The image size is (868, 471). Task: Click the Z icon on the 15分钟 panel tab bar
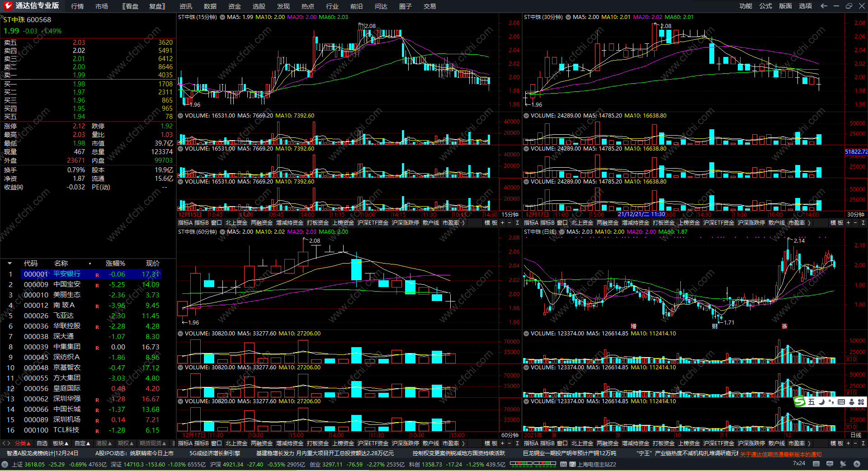click(x=517, y=223)
